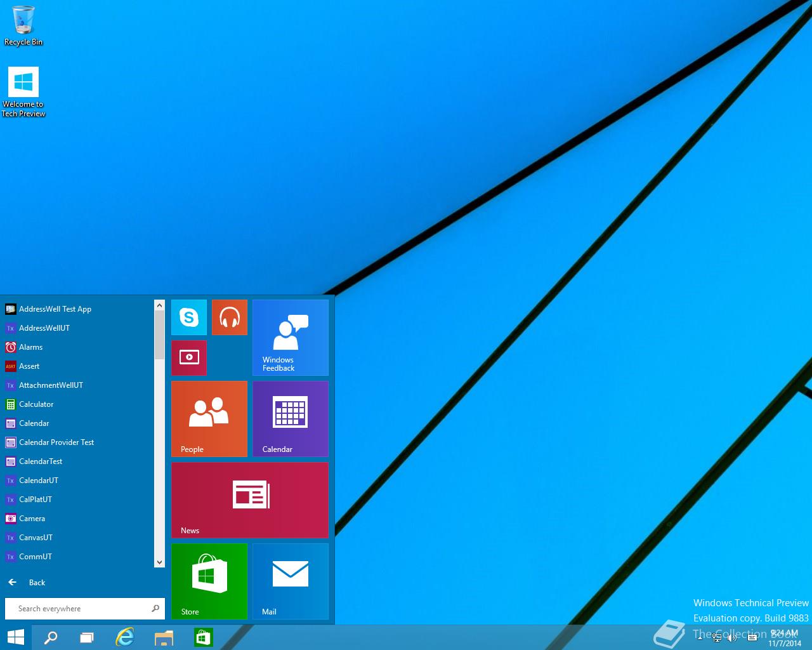Image resolution: width=812 pixels, height=650 pixels.
Task: Click Back in the Start menu
Action: (27, 583)
